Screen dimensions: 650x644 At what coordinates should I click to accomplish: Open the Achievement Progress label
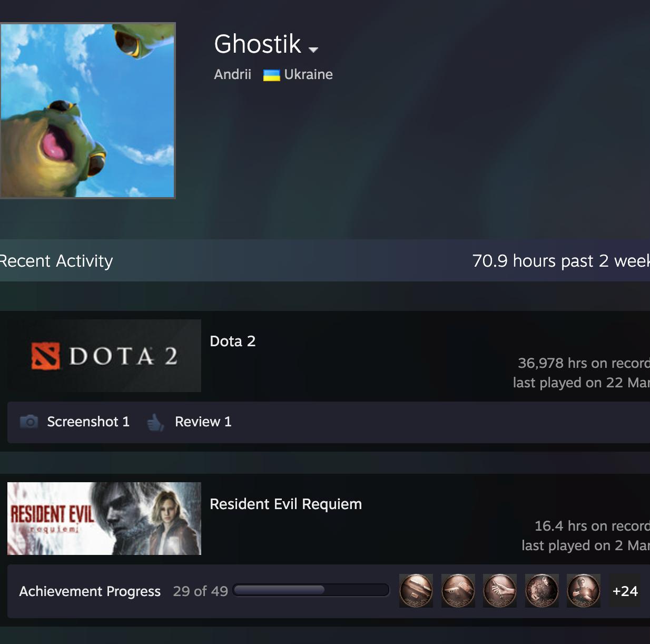tap(90, 591)
